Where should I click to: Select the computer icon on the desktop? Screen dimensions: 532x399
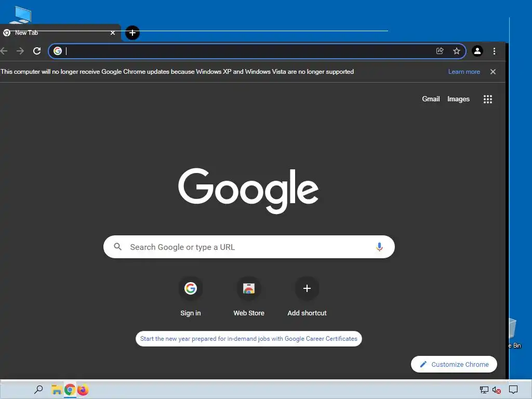tap(21, 15)
